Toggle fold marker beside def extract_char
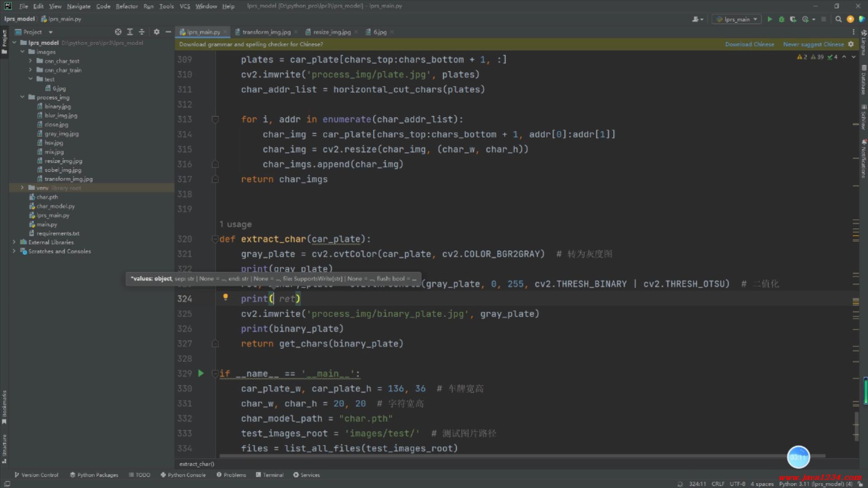 [x=215, y=239]
